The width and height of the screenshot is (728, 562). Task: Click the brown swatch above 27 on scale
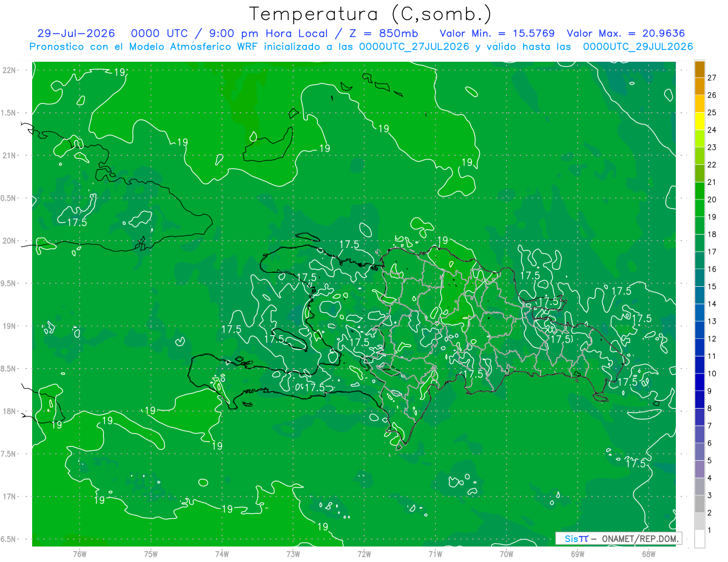coord(699,69)
